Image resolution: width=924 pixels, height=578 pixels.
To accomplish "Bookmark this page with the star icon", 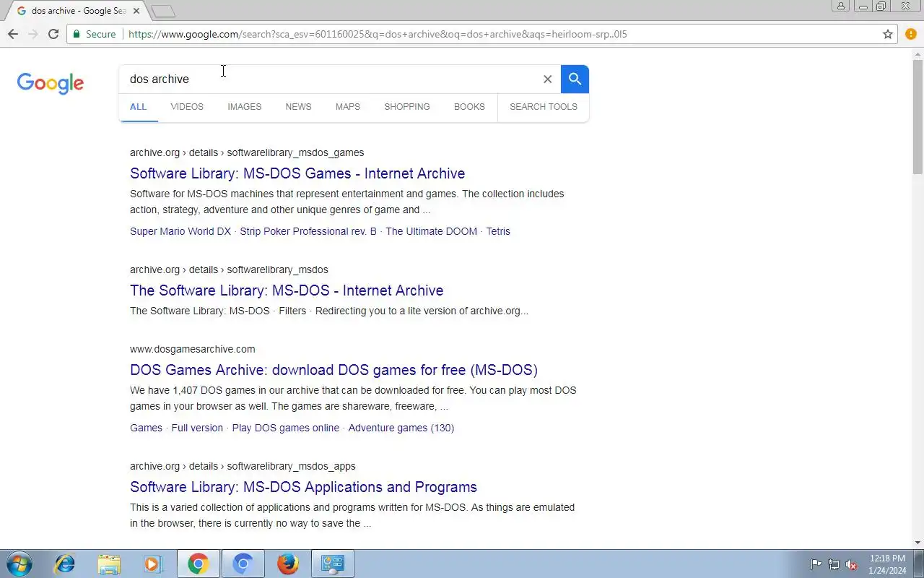I will coord(888,34).
